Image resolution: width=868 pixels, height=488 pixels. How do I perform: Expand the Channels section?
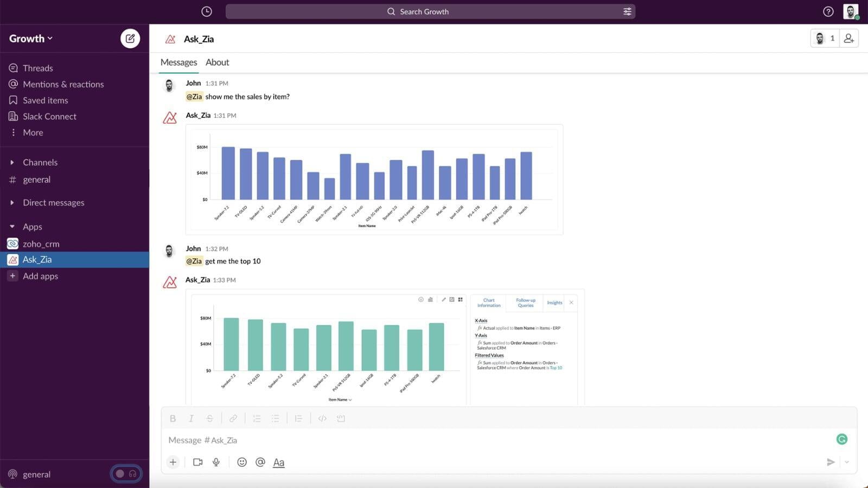point(12,162)
